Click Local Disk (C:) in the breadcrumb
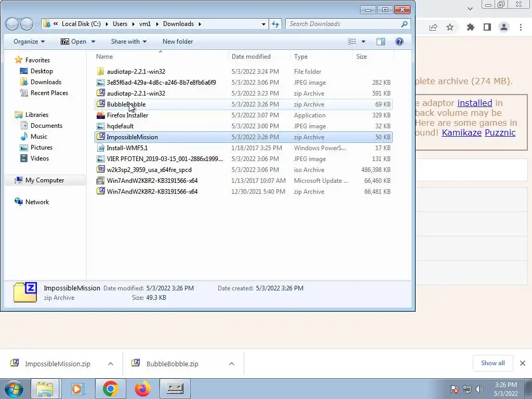 (x=81, y=24)
